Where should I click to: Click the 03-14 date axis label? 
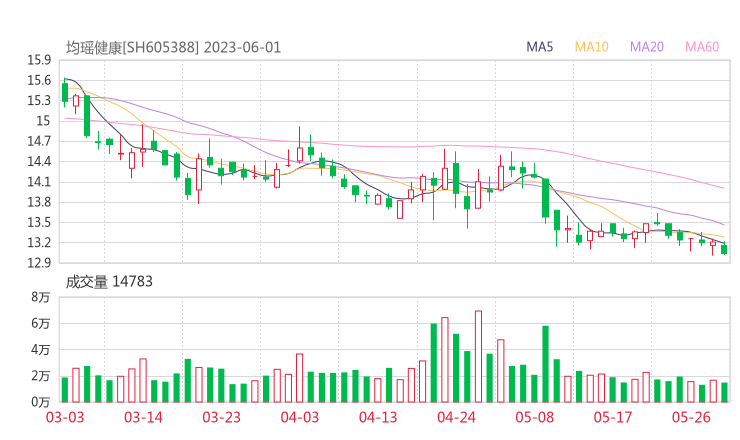[x=143, y=417]
